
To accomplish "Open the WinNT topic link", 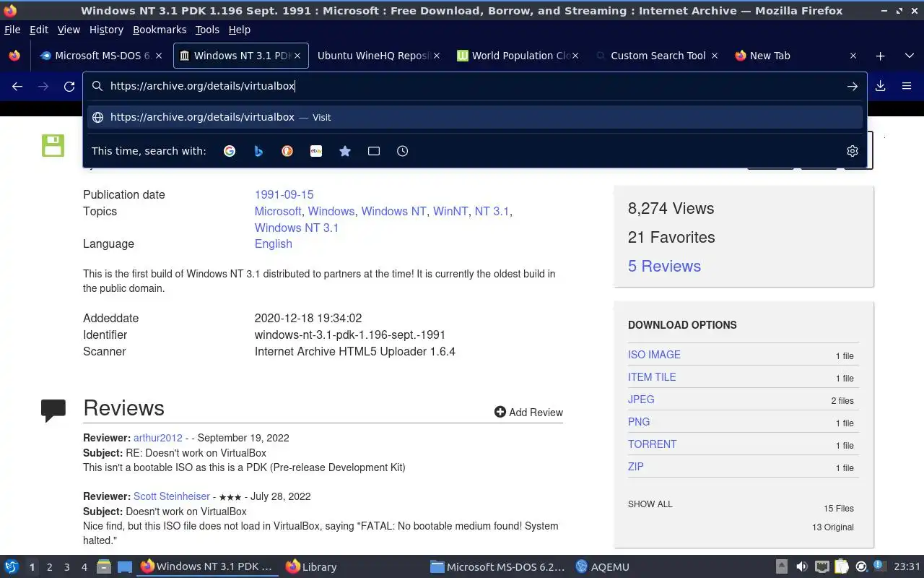I will (x=450, y=211).
